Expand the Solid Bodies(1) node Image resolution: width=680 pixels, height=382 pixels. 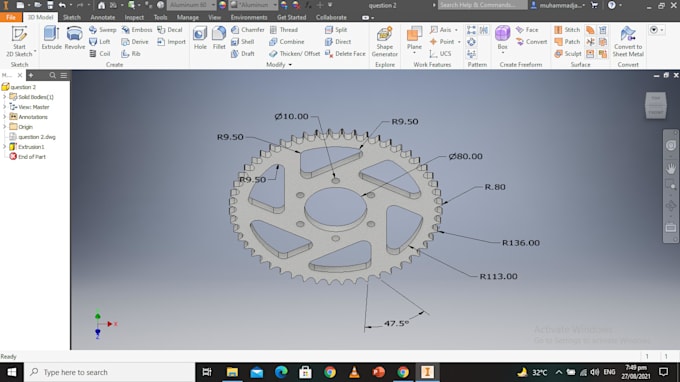tap(5, 97)
